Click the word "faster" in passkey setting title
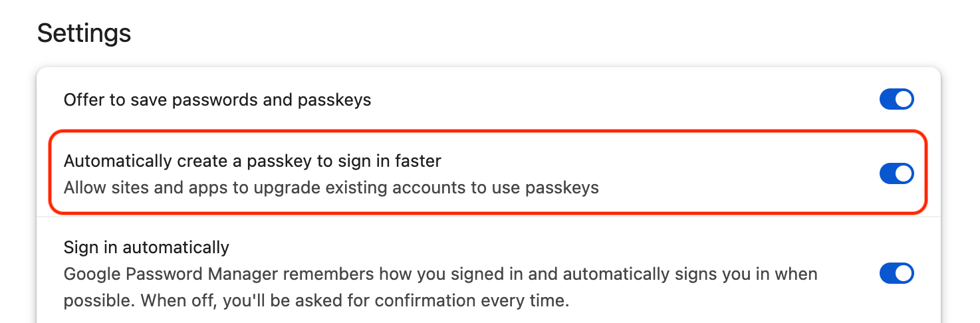 [x=418, y=161]
